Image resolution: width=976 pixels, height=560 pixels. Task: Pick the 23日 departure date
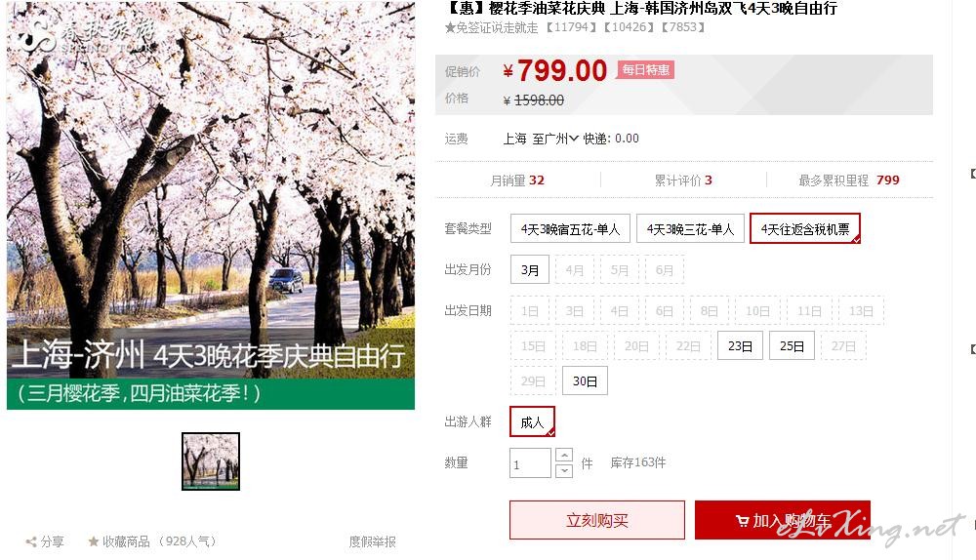740,346
